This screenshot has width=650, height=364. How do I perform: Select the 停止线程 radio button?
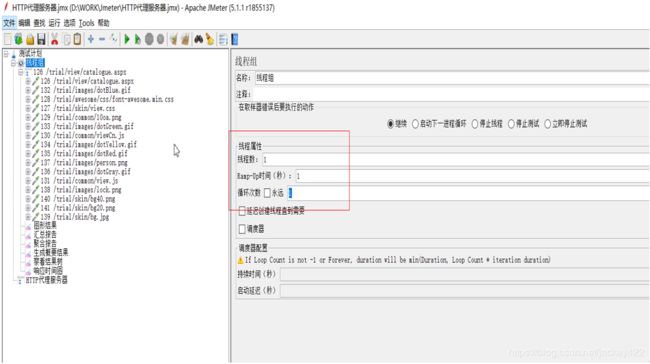[475, 124]
